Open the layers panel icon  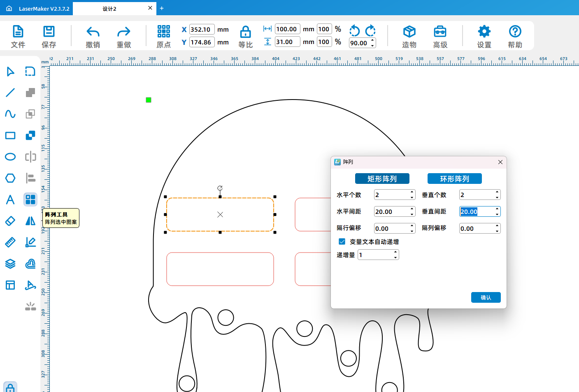point(10,264)
